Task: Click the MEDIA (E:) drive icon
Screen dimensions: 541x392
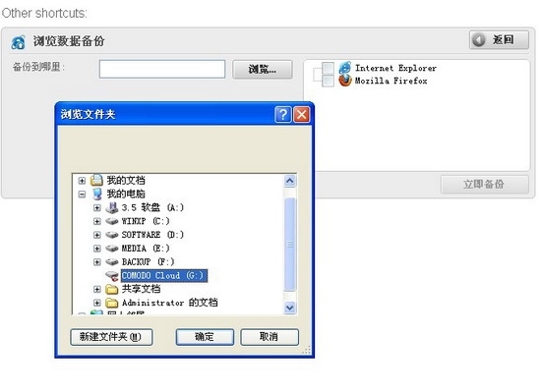Action: tap(112, 249)
